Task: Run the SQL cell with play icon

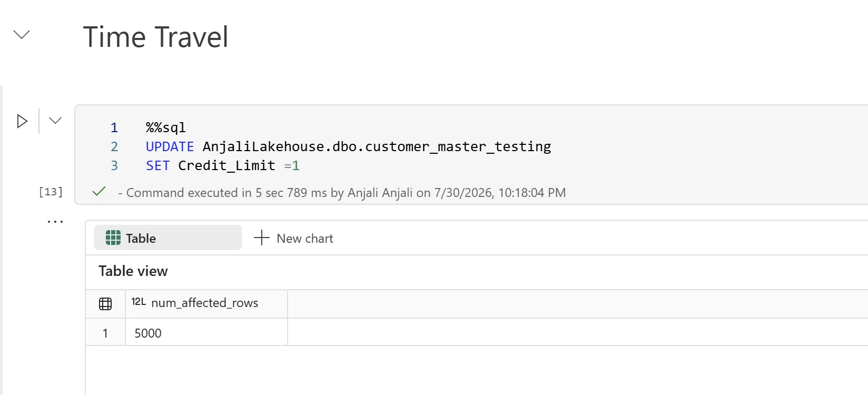Action: click(22, 121)
